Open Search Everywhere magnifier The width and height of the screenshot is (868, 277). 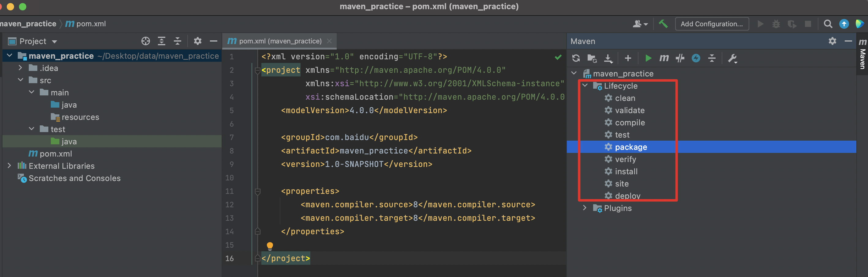(828, 24)
